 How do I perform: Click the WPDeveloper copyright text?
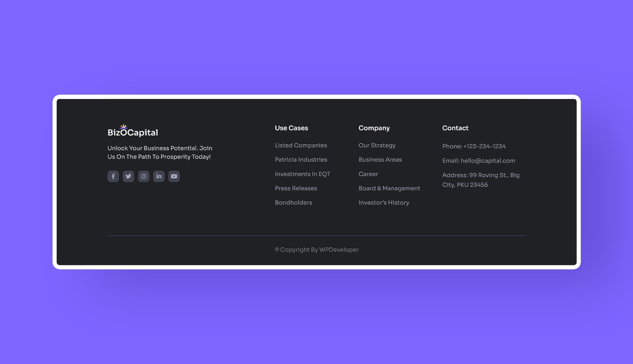tap(317, 249)
